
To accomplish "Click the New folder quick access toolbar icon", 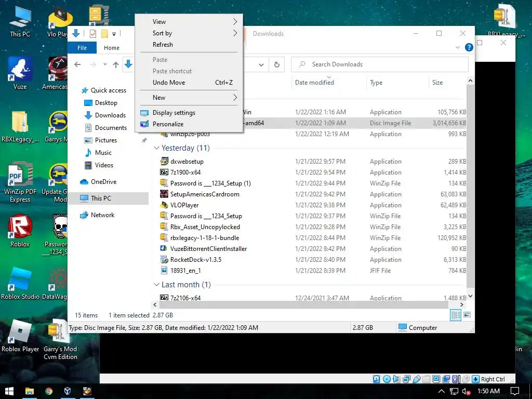I will [x=104, y=34].
